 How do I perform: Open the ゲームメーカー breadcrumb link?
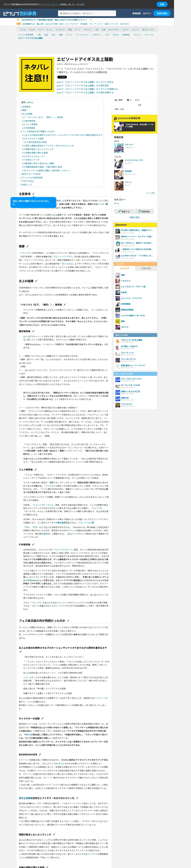[82, 35]
